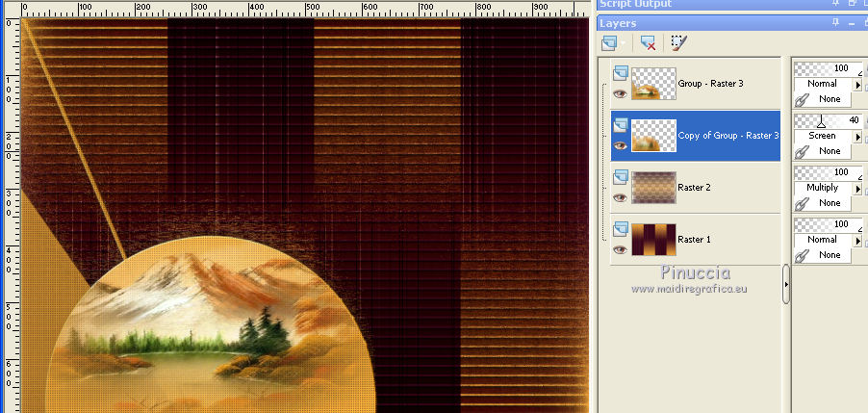Click the opacity slider set at 40

(x=829, y=120)
